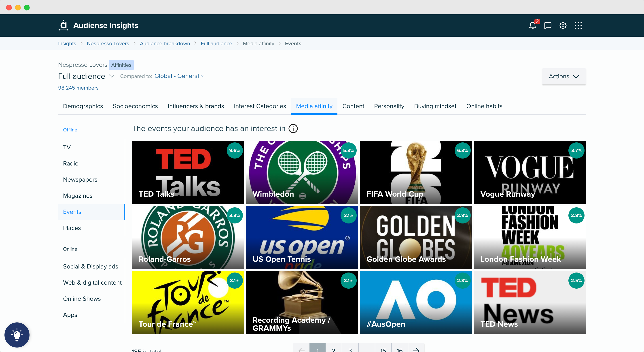This screenshot has height=352, width=644.
Task: Open the Roland-Garros card
Action: [x=188, y=238]
